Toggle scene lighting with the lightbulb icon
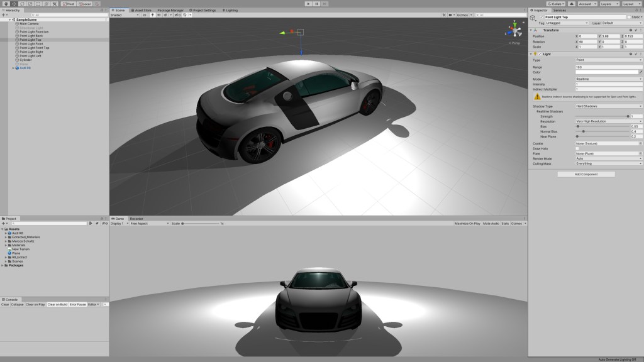 pyautogui.click(x=153, y=14)
